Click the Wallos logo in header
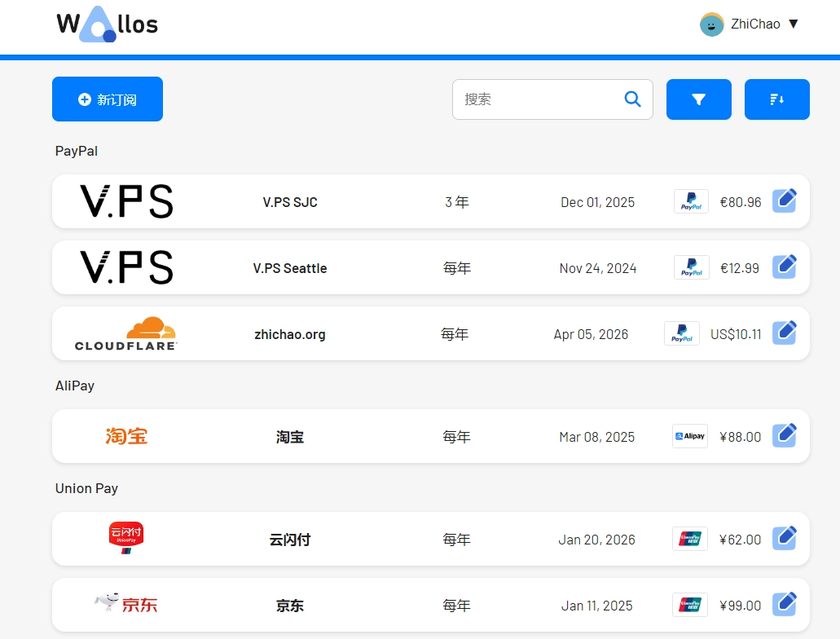This screenshot has height=639, width=840. pos(107,24)
